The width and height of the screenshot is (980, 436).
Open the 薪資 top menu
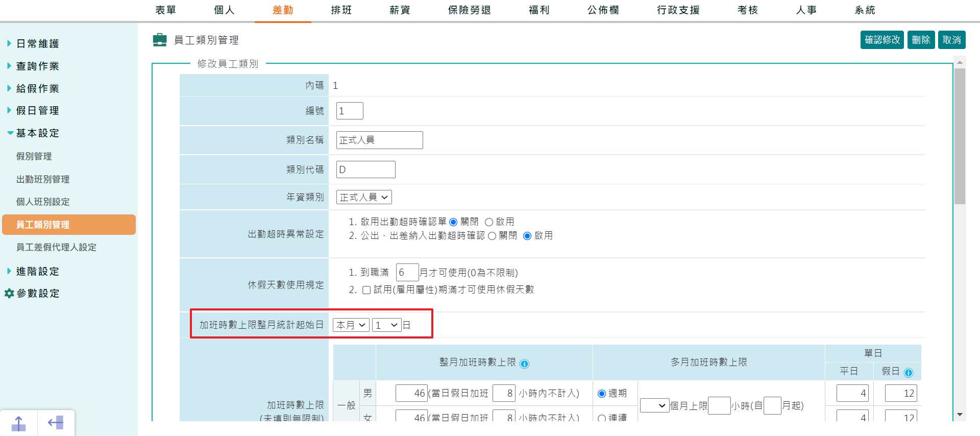tap(400, 10)
